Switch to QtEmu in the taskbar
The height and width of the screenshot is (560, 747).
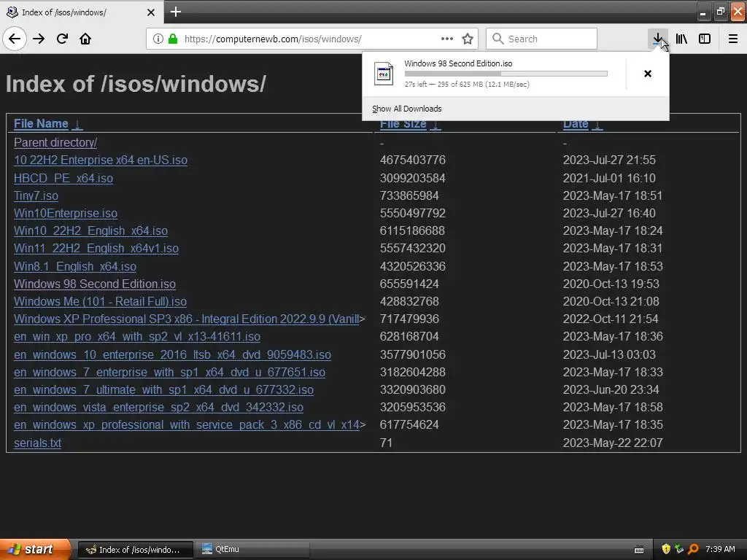click(x=253, y=550)
